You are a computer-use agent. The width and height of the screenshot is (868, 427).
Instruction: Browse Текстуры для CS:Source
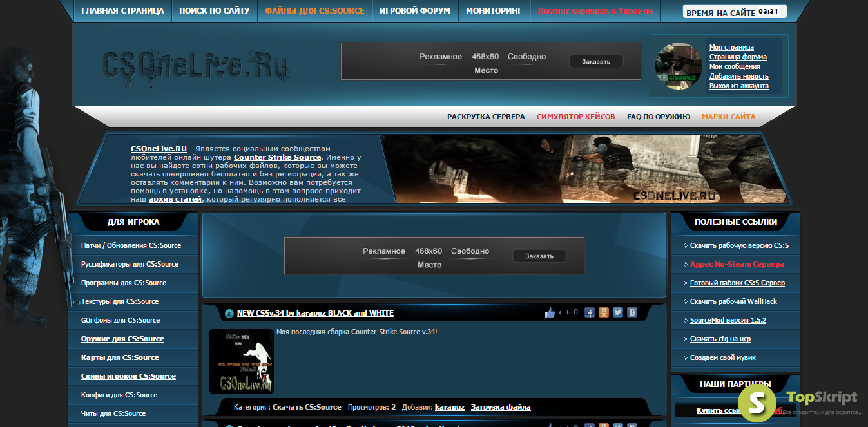[120, 301]
